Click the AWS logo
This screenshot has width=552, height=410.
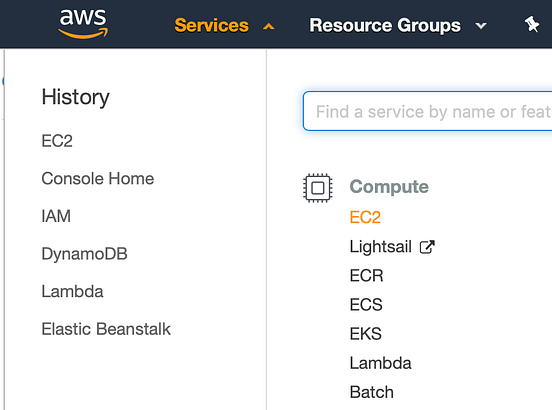coord(83,24)
